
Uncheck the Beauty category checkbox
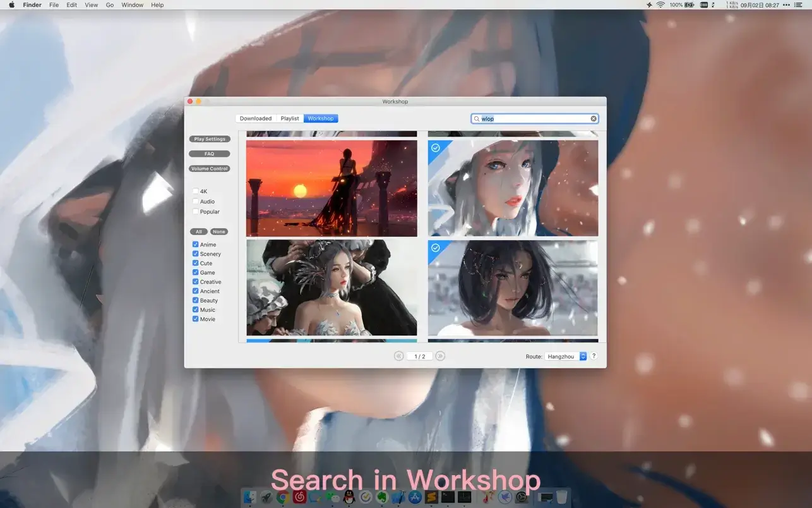pyautogui.click(x=195, y=300)
